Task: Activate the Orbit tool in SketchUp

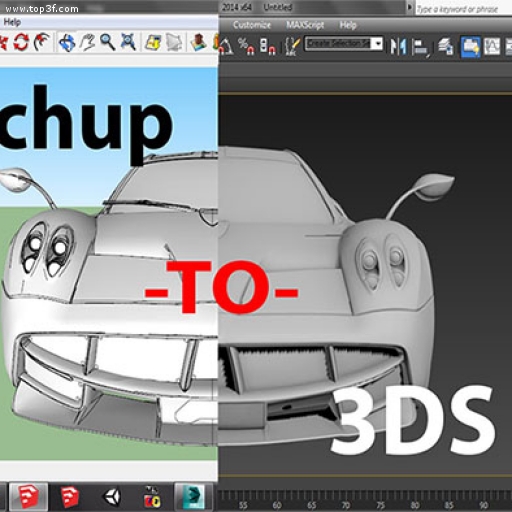Action: 67,42
